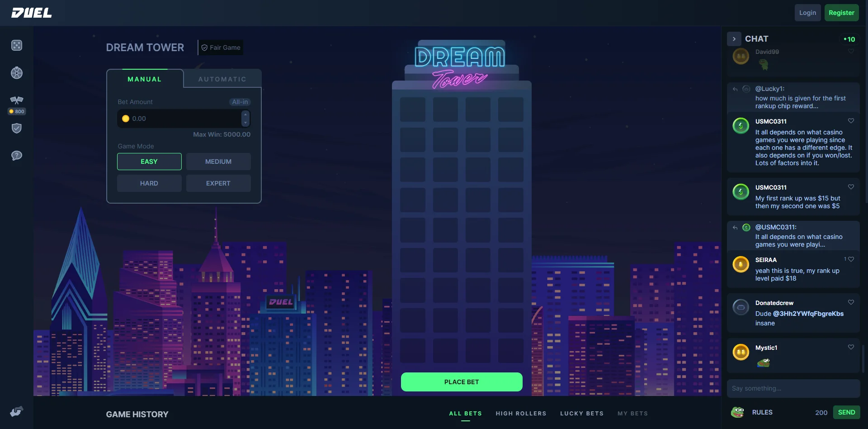
Task: Select EASY game mode
Action: coord(149,162)
